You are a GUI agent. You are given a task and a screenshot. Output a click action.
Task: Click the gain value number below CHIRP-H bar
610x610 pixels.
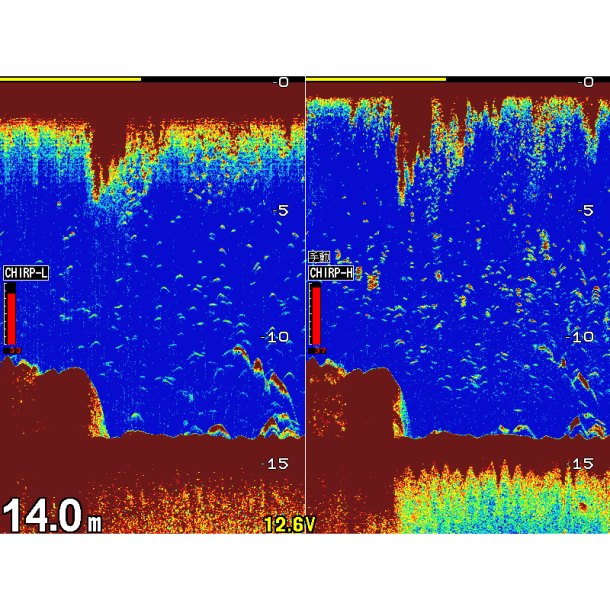(319, 350)
